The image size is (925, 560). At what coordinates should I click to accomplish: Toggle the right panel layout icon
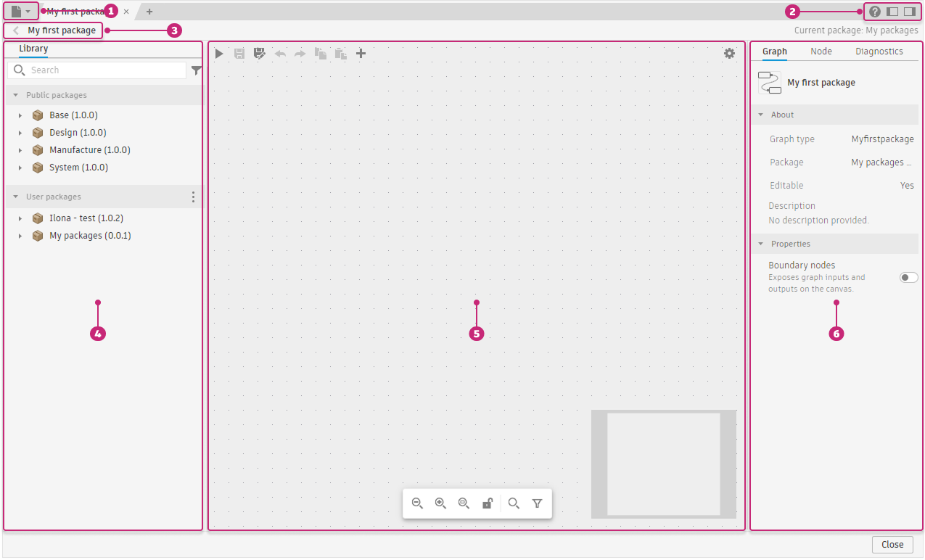pyautogui.click(x=909, y=12)
